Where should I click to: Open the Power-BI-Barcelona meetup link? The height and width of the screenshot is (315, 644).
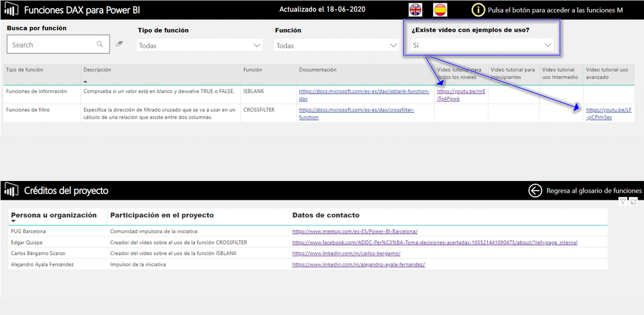pyautogui.click(x=355, y=231)
